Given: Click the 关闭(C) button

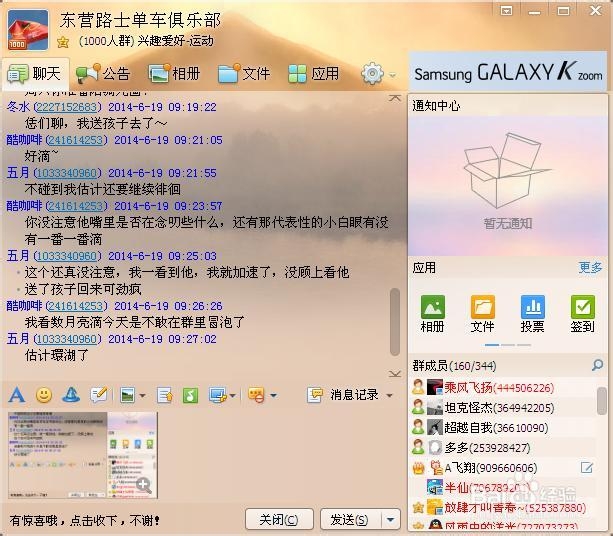Looking at the screenshot, I should (x=279, y=520).
